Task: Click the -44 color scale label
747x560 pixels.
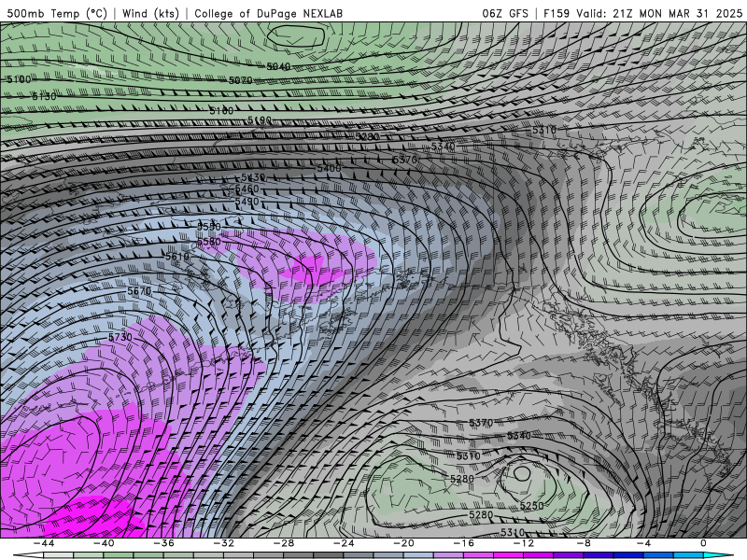Action: click(43, 543)
